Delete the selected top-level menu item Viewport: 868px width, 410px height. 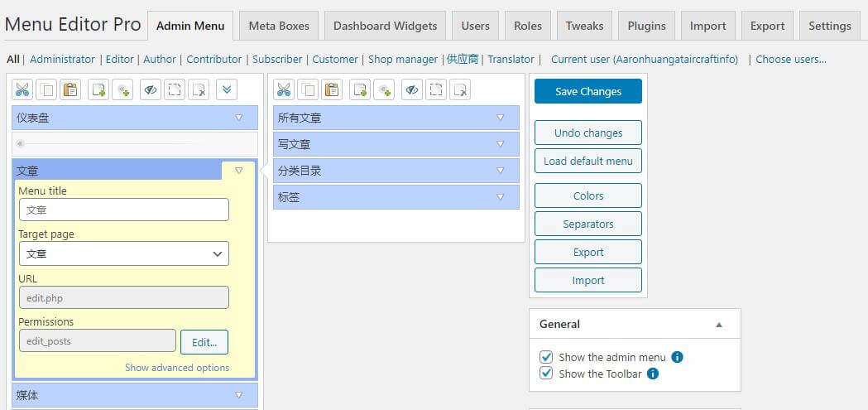pos(199,89)
